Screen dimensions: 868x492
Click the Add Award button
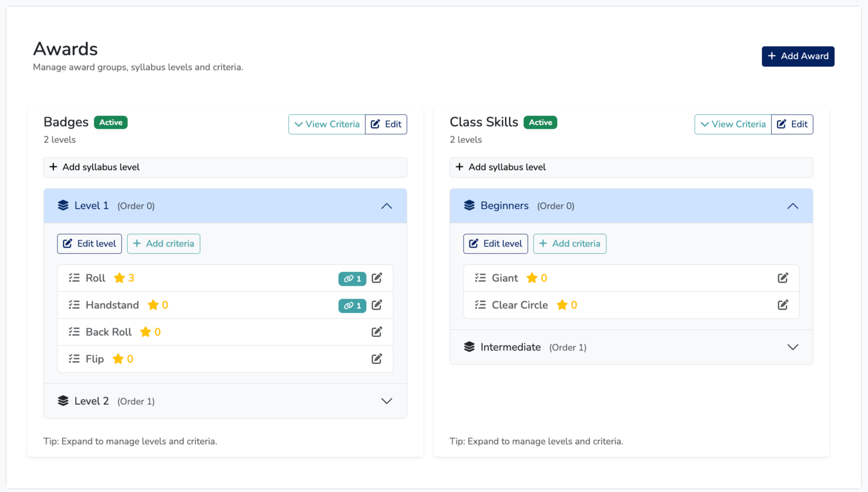798,56
